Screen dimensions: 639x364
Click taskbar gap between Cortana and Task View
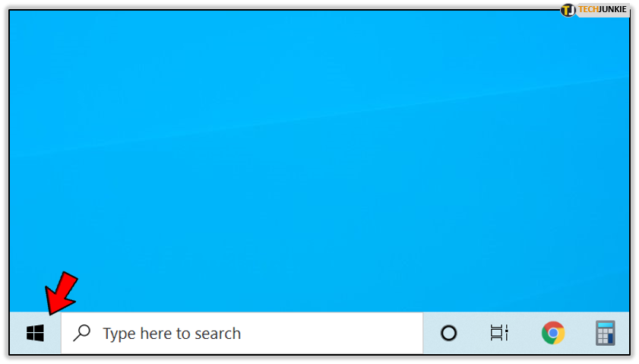(x=474, y=333)
